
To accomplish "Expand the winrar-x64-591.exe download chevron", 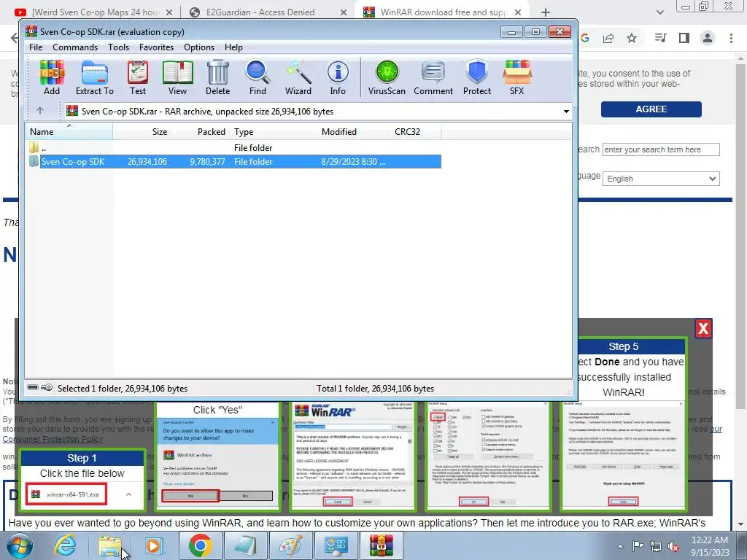I will pos(128,494).
